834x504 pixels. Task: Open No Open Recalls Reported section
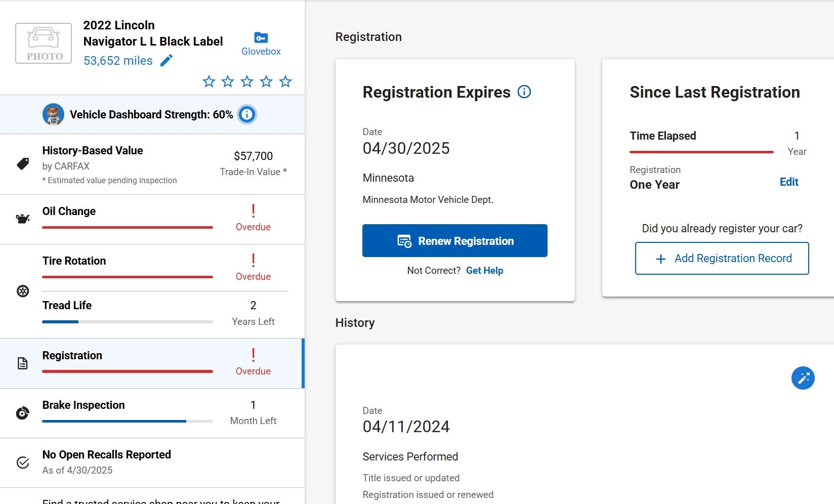point(152,463)
